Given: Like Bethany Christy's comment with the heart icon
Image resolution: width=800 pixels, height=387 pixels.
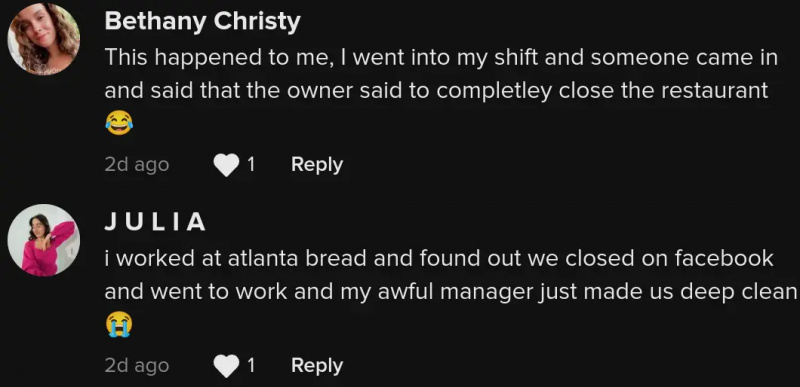Looking at the screenshot, I should (x=226, y=165).
